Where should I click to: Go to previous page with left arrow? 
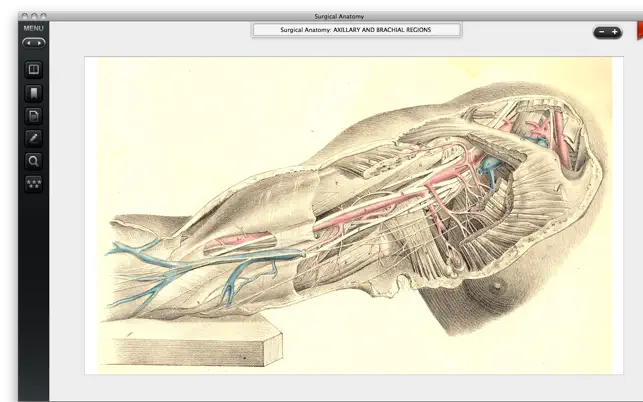pos(29,43)
